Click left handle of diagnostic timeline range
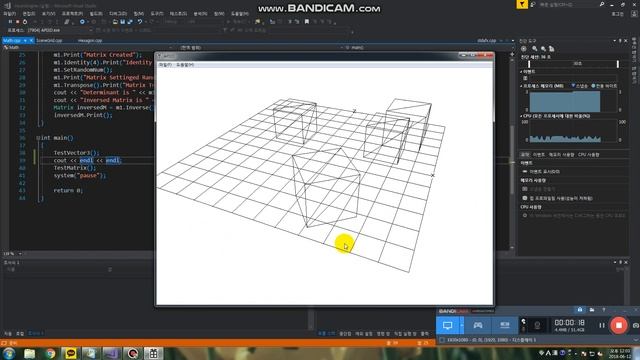The height and width of the screenshot is (360, 640). coord(529,64)
